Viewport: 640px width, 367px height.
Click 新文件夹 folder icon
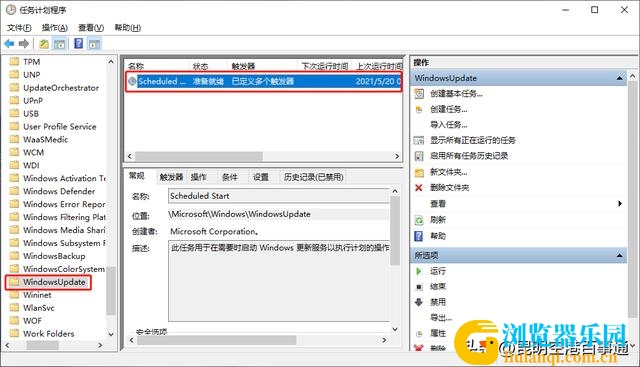point(419,172)
